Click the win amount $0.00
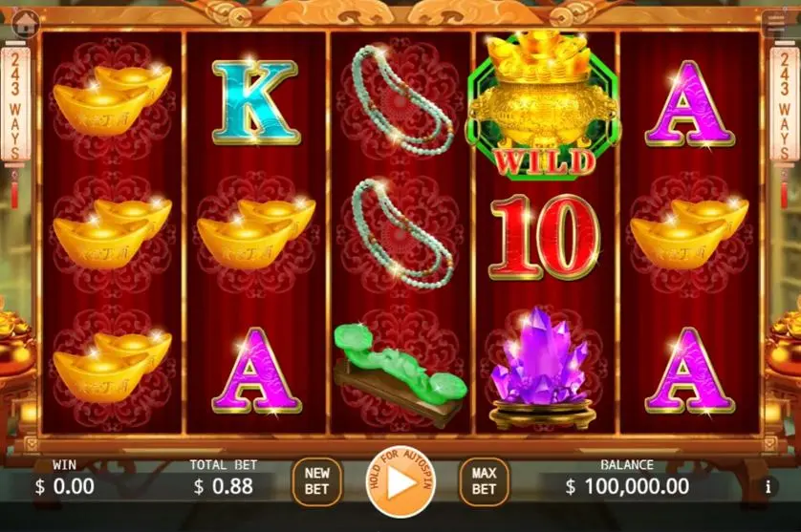Image resolution: width=801 pixels, height=532 pixels. pos(65,486)
